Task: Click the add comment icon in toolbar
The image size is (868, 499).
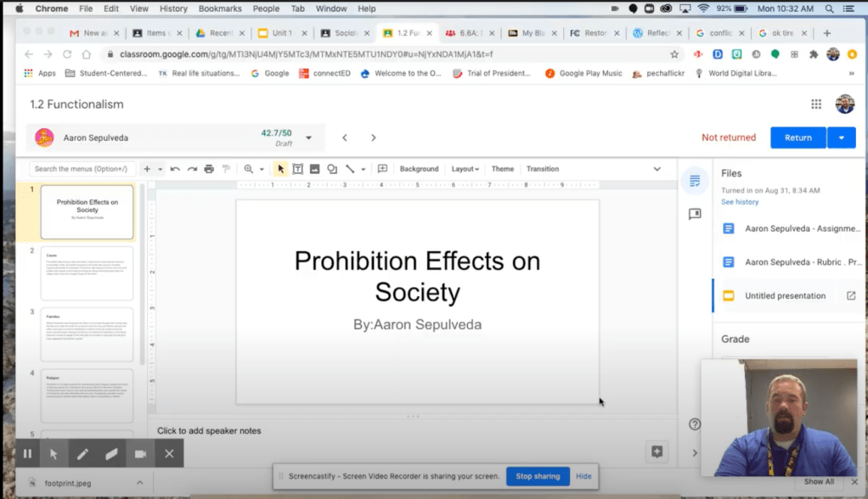Action: coord(382,169)
